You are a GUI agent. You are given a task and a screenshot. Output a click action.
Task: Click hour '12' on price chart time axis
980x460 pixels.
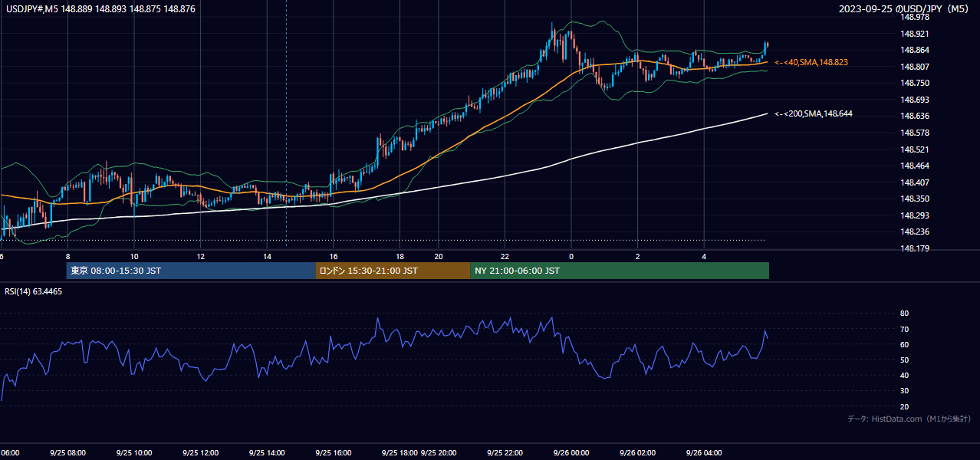(201, 256)
